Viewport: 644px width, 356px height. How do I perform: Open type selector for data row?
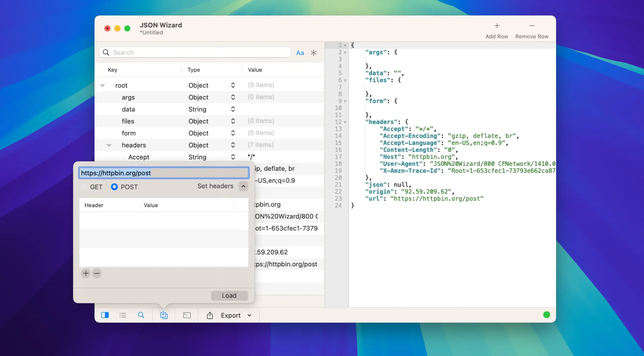pos(233,109)
